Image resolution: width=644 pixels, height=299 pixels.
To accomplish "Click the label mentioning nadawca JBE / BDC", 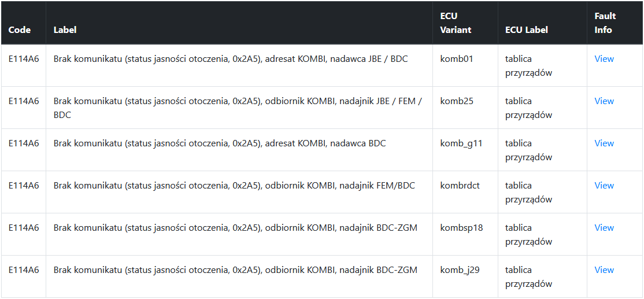I will (x=231, y=59).
